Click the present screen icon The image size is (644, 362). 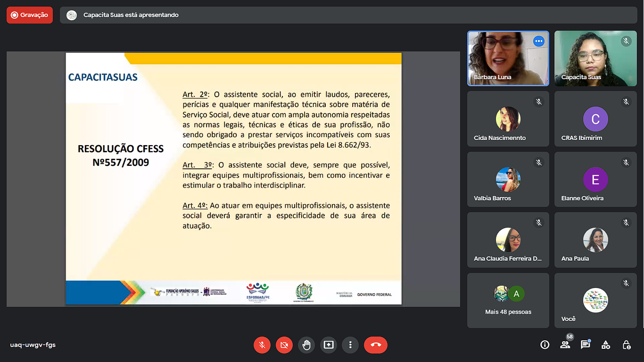pyautogui.click(x=329, y=345)
